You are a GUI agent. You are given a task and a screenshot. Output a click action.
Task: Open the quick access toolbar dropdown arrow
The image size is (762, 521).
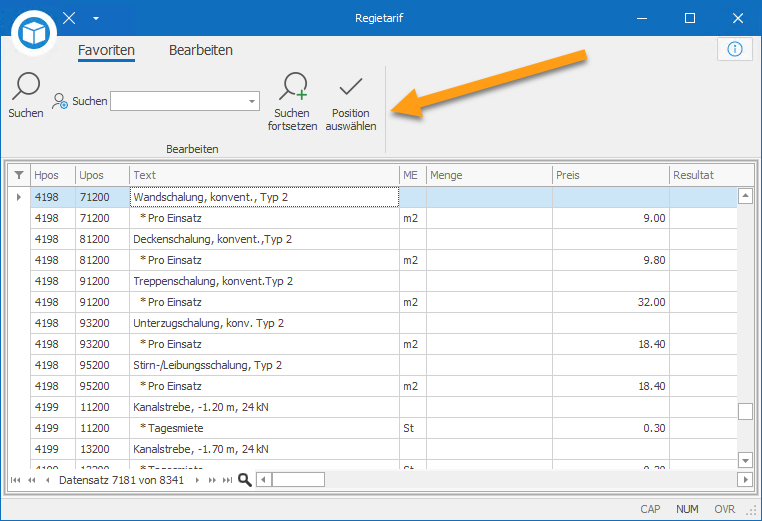click(x=96, y=18)
